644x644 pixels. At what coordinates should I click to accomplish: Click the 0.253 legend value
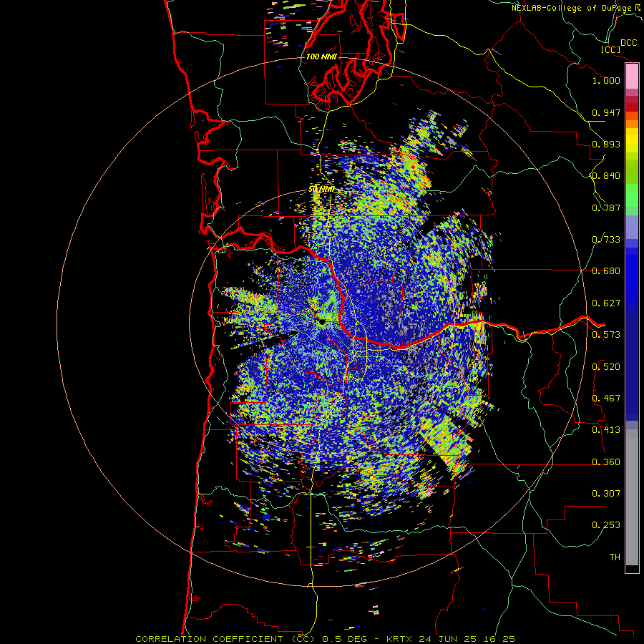[606, 525]
